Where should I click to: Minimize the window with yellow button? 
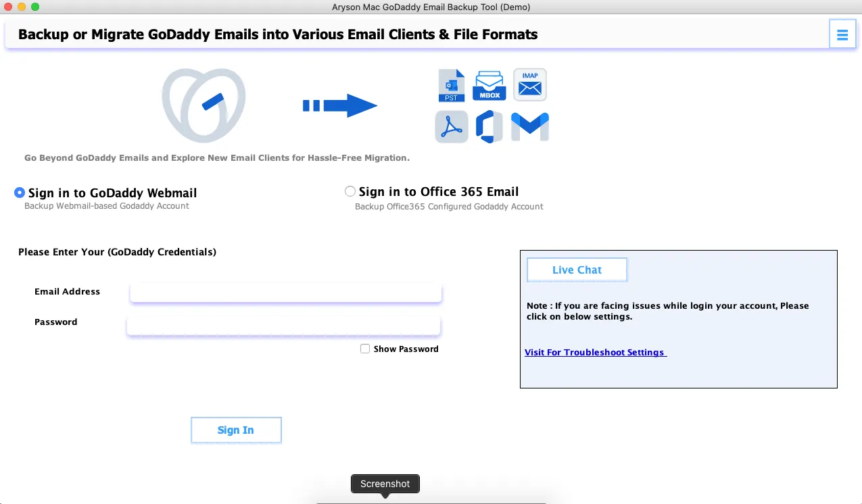22,7
